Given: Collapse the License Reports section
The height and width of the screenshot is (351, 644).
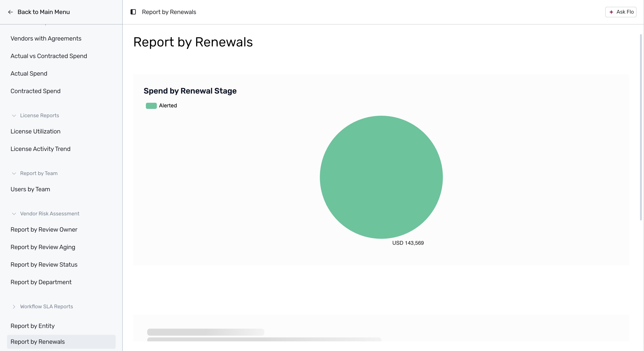Looking at the screenshot, I should [39, 115].
